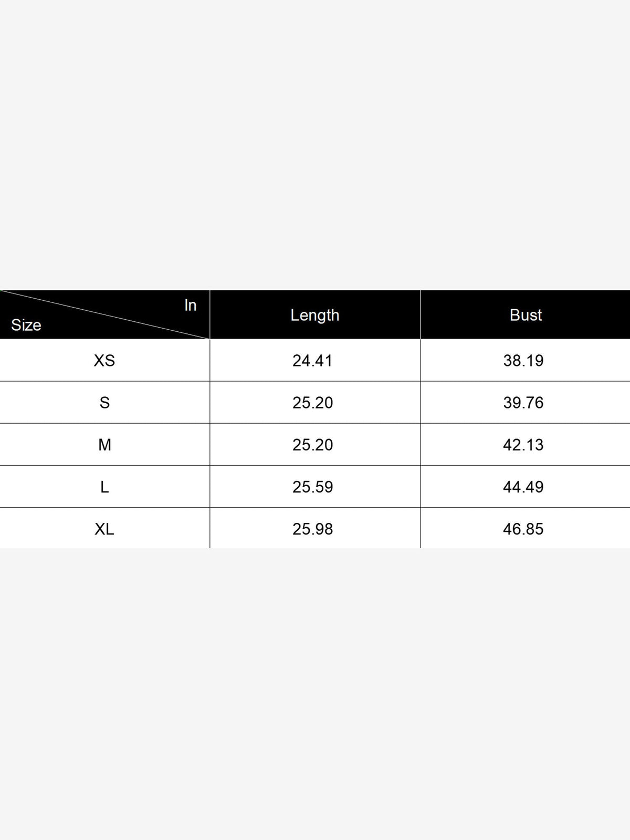The height and width of the screenshot is (840, 630).
Task: Click the Length column header
Action: 315,315
